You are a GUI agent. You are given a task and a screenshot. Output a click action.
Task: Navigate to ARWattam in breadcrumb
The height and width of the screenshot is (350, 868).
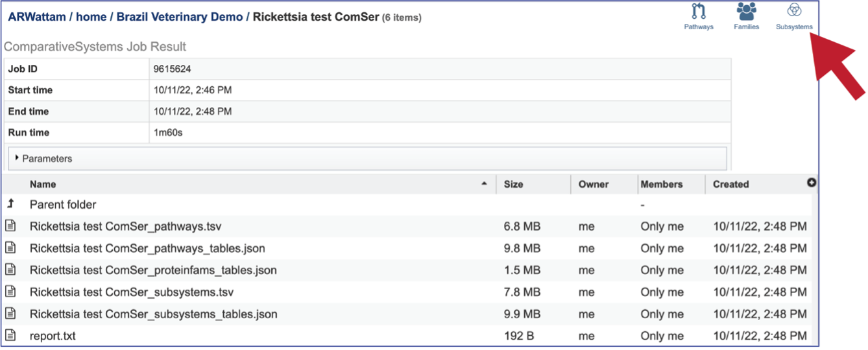[x=36, y=17]
